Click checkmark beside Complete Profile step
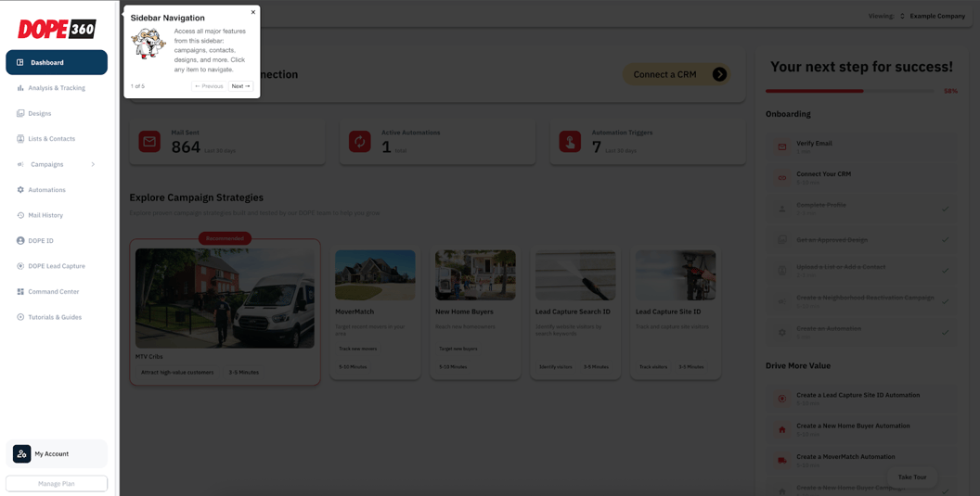The width and height of the screenshot is (980, 496). 946,209
